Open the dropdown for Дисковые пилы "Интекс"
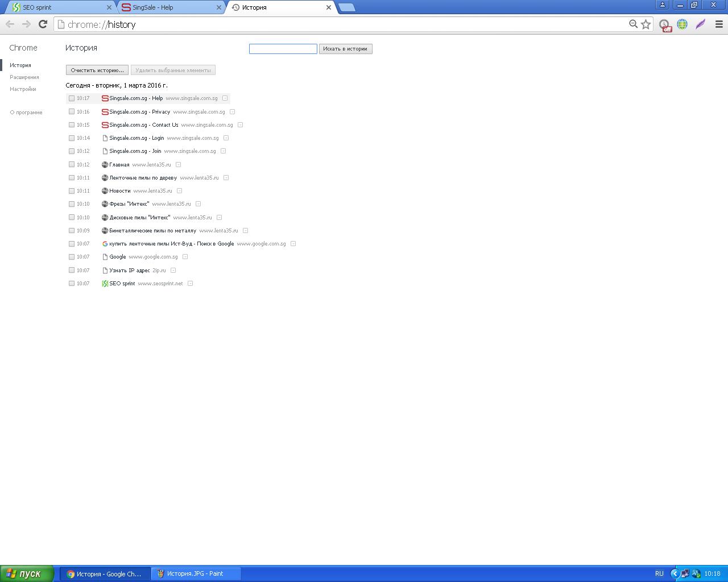Viewport: 728px width, 582px height. (x=219, y=218)
